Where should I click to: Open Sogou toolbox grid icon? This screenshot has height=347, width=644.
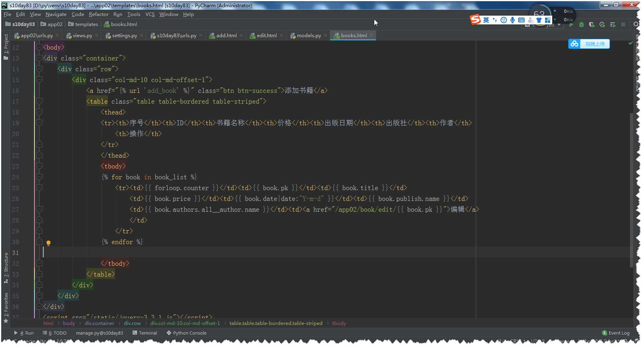pyautogui.click(x=548, y=20)
